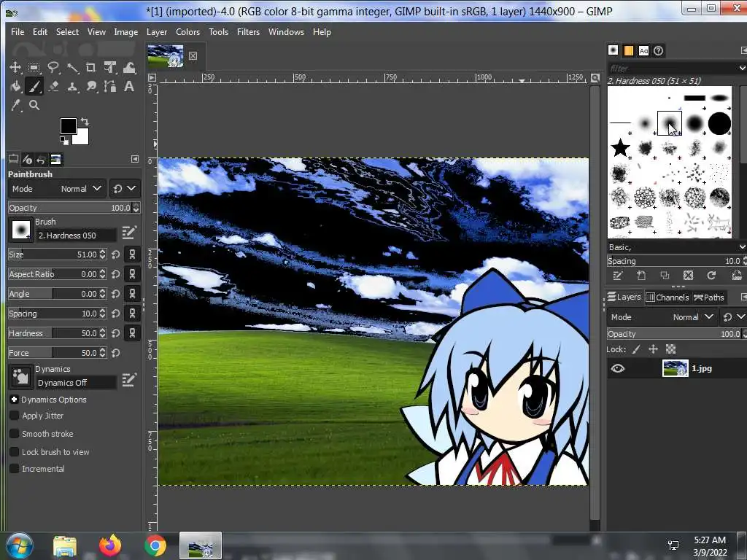Screen dimensions: 747x560
Task: Toggle link for Hardness to brush native
Action: tap(133, 332)
